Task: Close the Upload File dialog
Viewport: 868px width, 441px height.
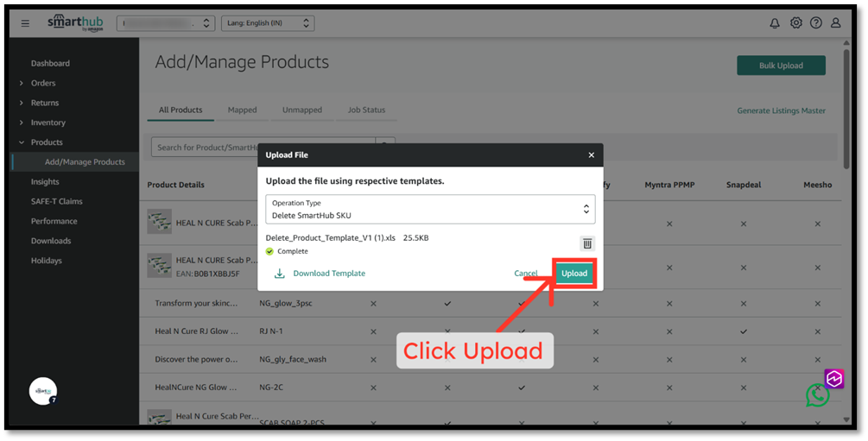Action: (592, 155)
